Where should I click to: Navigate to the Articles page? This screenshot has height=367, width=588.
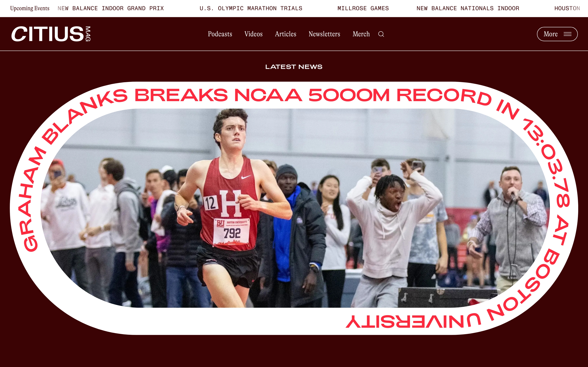(285, 34)
